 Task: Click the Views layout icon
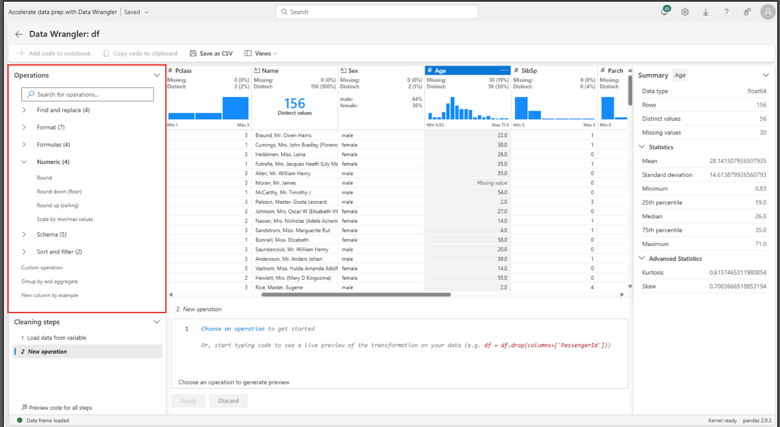pyautogui.click(x=248, y=53)
